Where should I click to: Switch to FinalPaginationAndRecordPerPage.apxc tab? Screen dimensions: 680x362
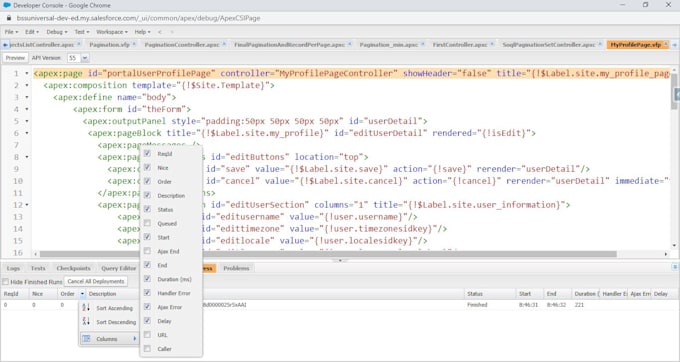pyautogui.click(x=289, y=45)
